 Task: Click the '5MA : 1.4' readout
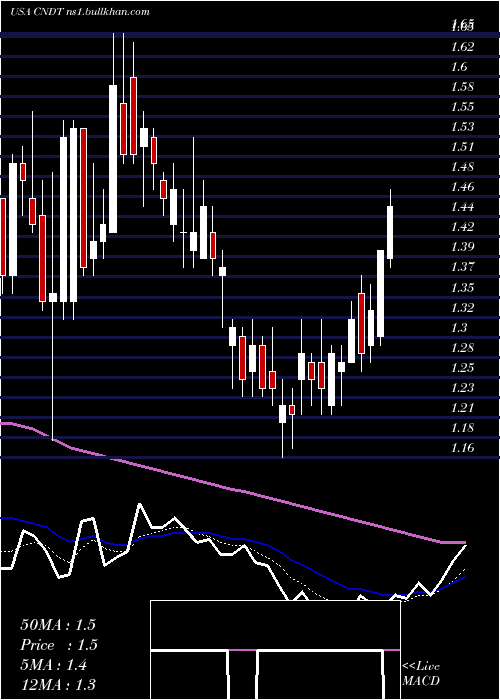[x=54, y=665]
